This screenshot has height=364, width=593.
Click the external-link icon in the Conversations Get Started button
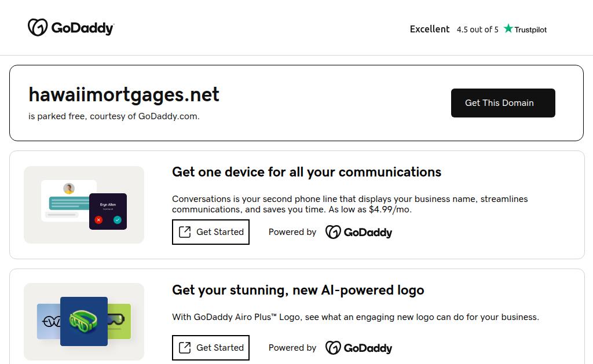185,232
